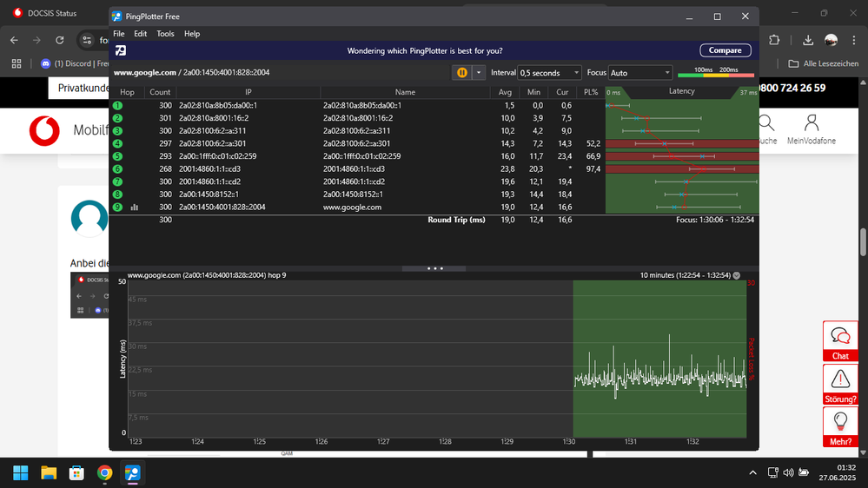
Task: Click the hop 5 green circle
Action: pos(117,156)
